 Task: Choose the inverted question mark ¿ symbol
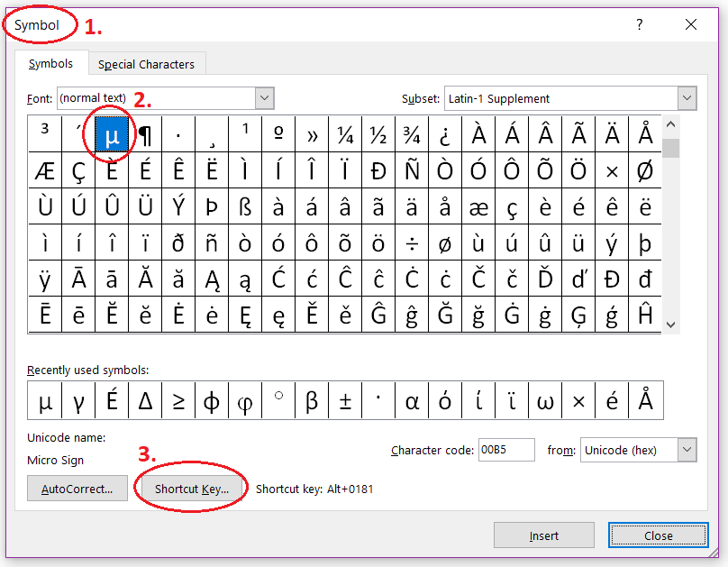click(x=445, y=133)
